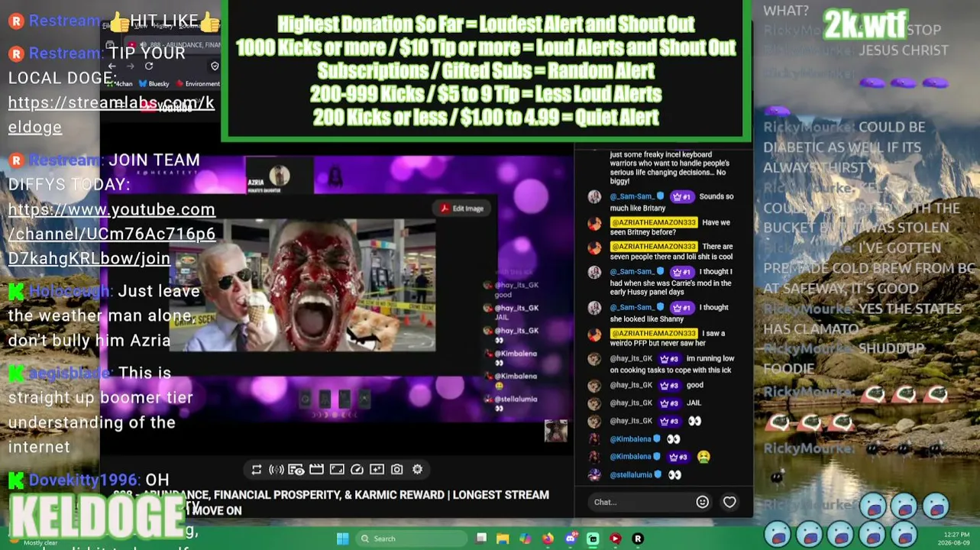Viewport: 980px width, 550px height.
Task: Click the Edit Image button on the picture
Action: click(x=461, y=209)
